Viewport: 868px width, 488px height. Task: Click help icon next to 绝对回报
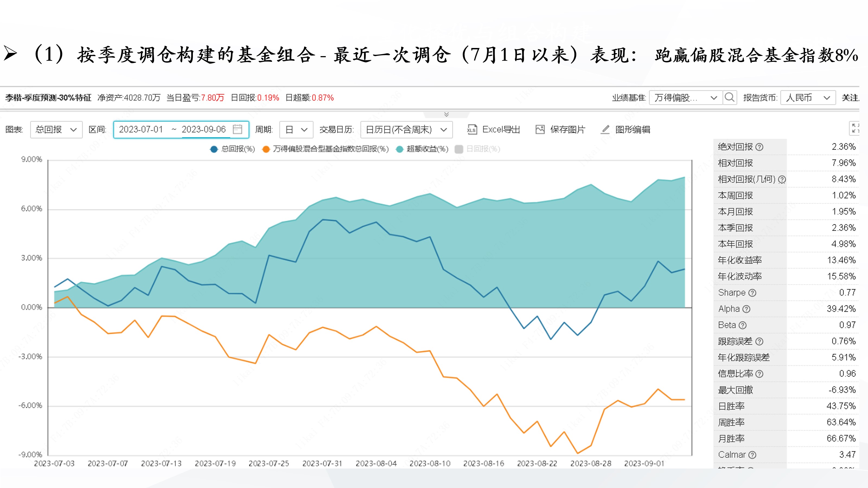click(x=759, y=147)
